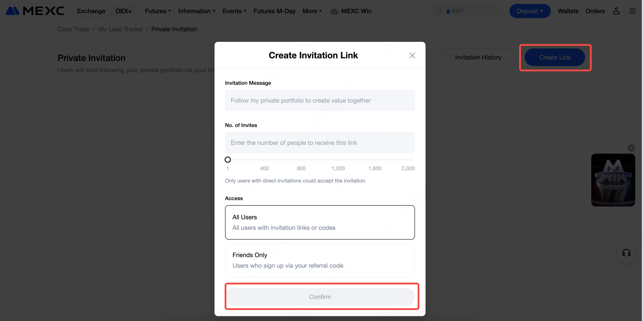Set invites slider to 800 mark

(x=301, y=160)
